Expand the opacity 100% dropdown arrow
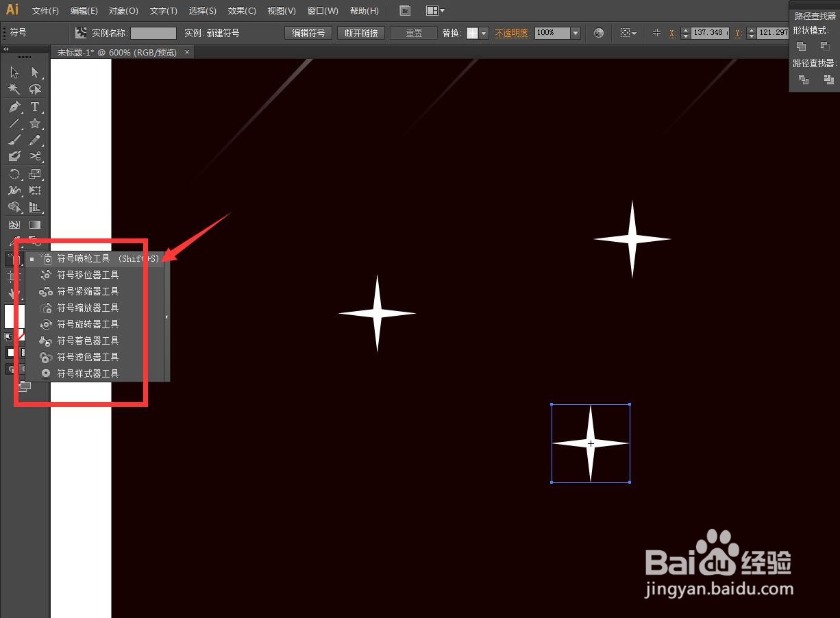840x618 pixels. click(576, 33)
